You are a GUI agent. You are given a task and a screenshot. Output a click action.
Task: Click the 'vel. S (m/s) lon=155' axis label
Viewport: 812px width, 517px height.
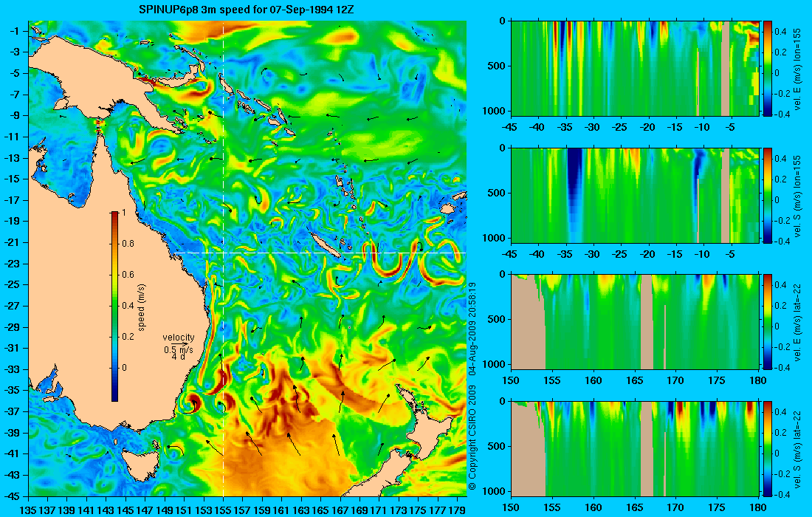(798, 195)
